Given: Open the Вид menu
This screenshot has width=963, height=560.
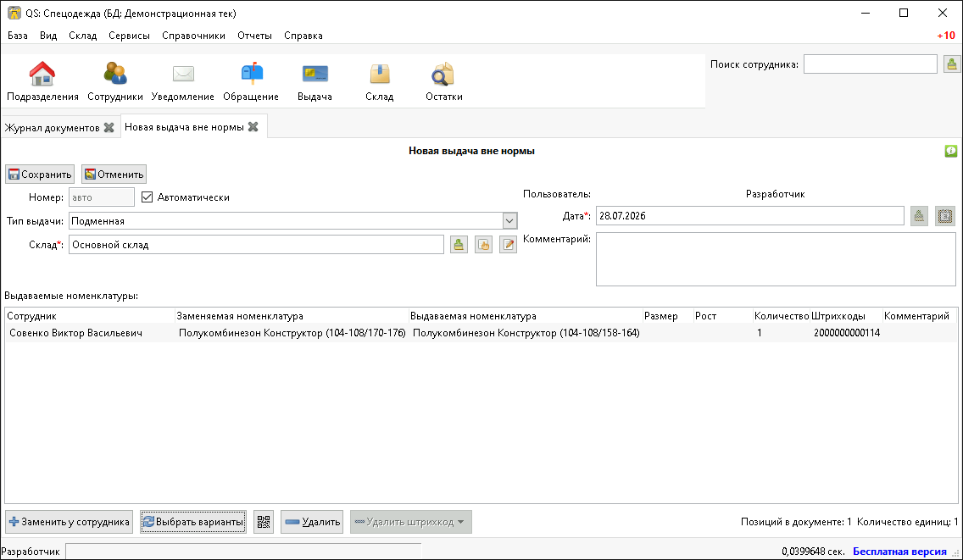Looking at the screenshot, I should 48,36.
